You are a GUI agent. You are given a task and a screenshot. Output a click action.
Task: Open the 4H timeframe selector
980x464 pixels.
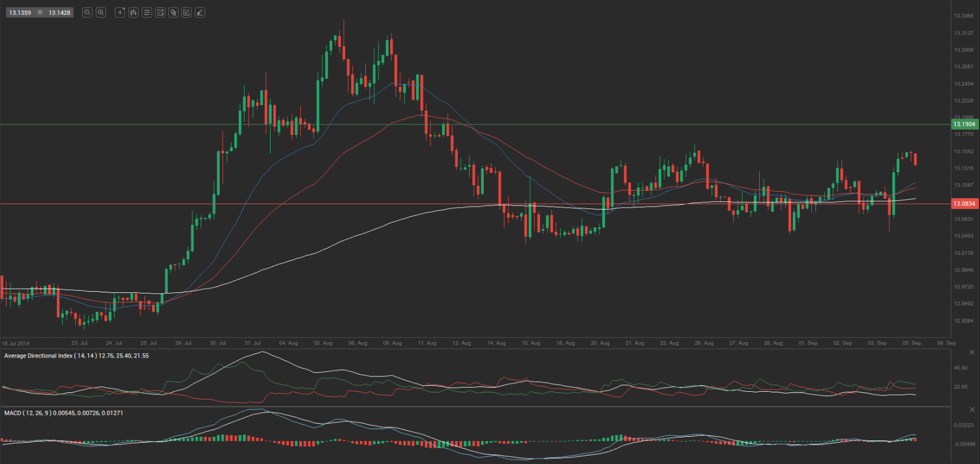120,12
